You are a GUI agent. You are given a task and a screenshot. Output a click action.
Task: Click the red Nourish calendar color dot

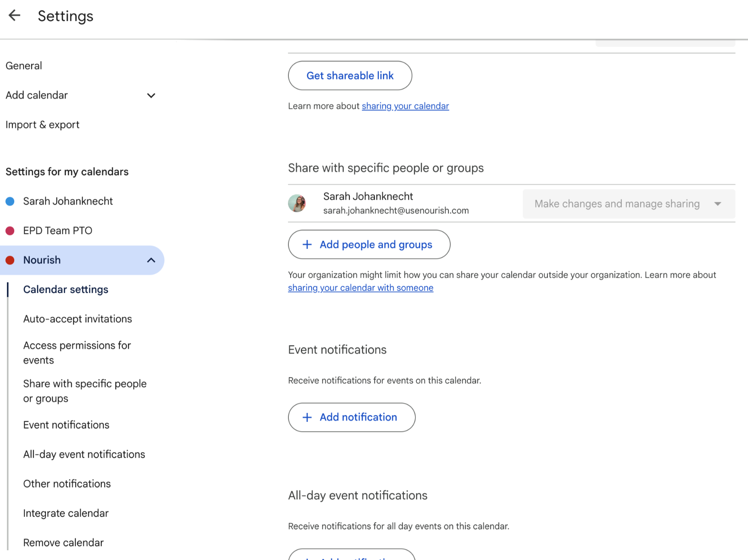(x=10, y=260)
